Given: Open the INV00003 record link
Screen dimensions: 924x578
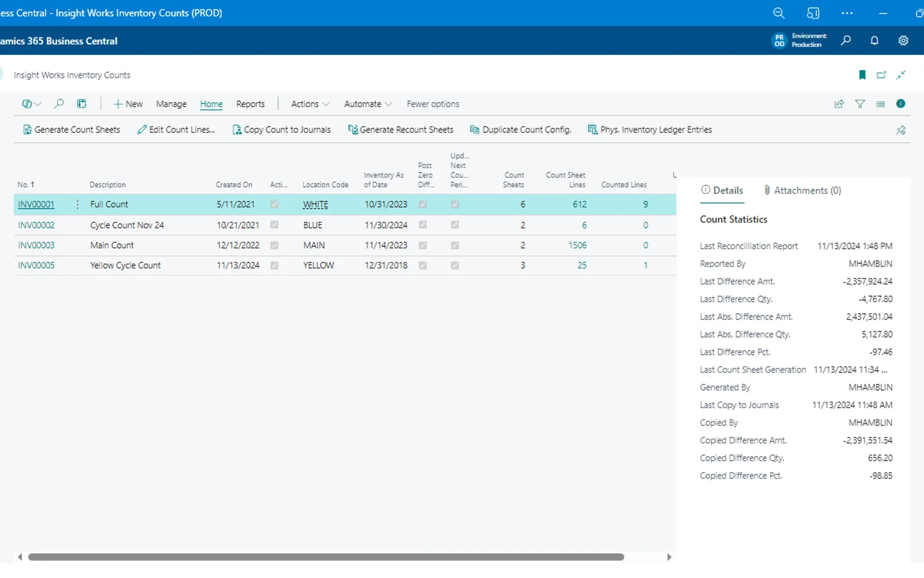Looking at the screenshot, I should (36, 245).
